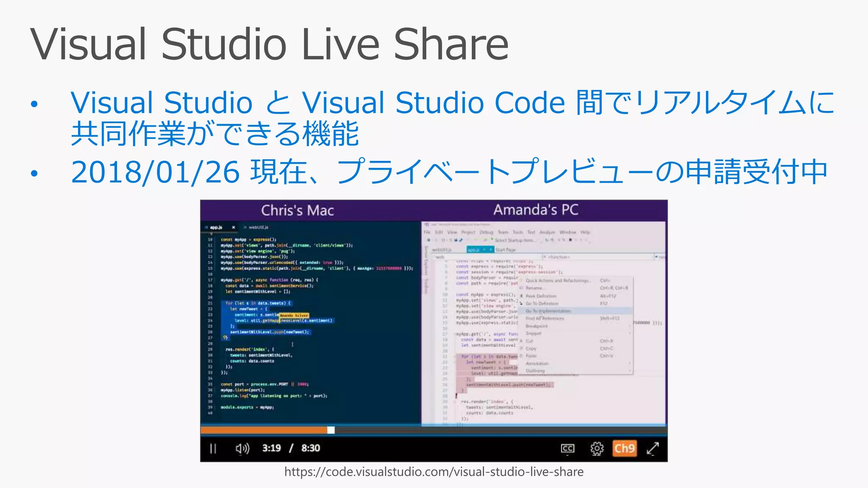Click the gray unplayed part of the timeline
Image resolution: width=868 pixels, height=488 pixels.
coord(501,430)
